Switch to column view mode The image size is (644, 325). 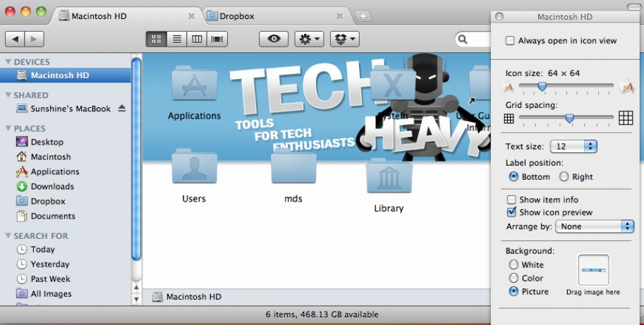coord(197,39)
